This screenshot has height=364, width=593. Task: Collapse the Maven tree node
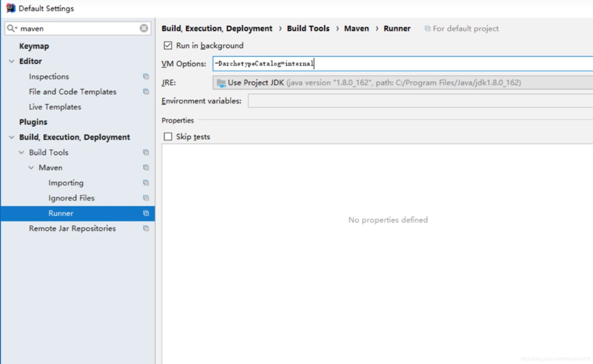point(31,168)
